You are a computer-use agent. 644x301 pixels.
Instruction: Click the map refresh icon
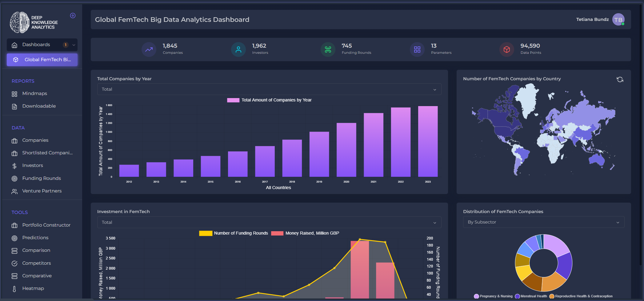click(x=620, y=80)
